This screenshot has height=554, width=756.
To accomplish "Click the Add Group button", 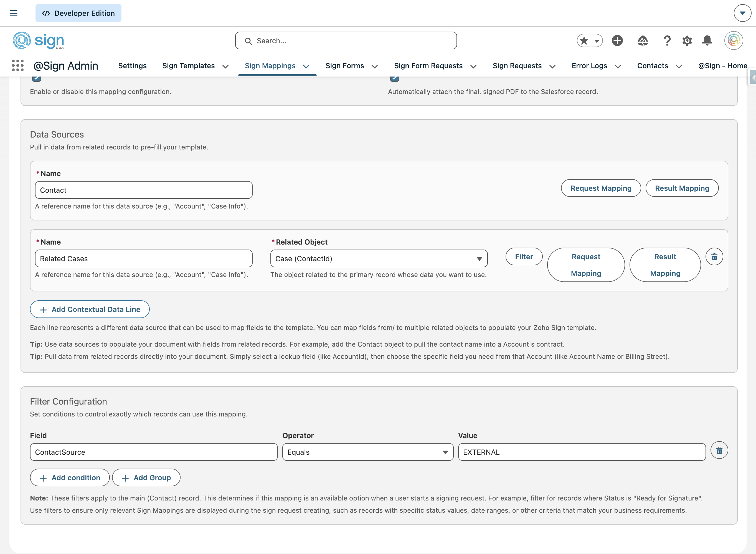I will tap(146, 477).
